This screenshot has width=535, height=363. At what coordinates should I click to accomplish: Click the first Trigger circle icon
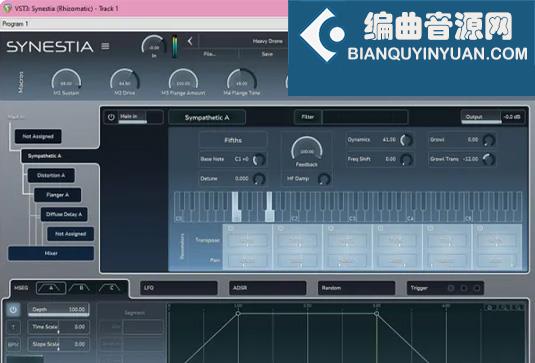(x=451, y=288)
